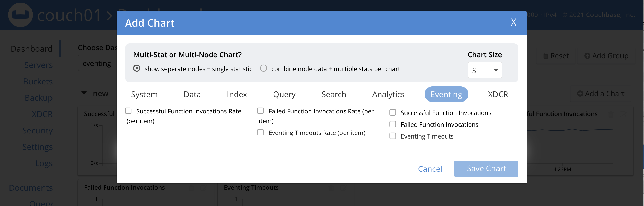Click the Eventing Timeouts chart title

pos(251,188)
